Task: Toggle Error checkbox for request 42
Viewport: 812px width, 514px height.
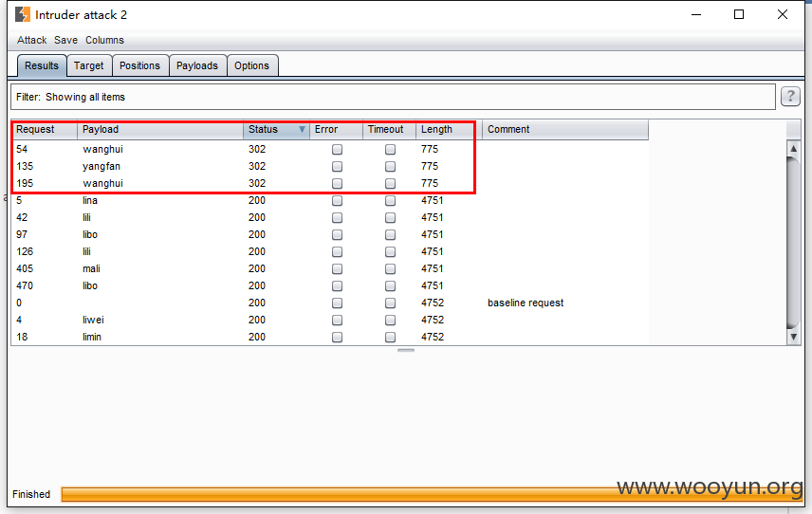Action: click(x=337, y=218)
